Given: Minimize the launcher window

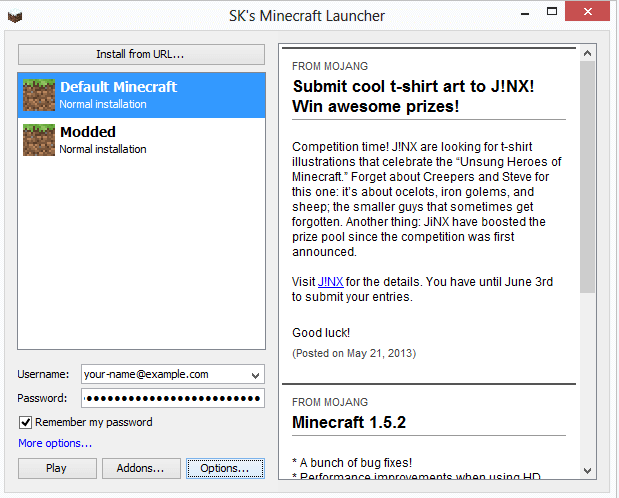Looking at the screenshot, I should 525,13.
